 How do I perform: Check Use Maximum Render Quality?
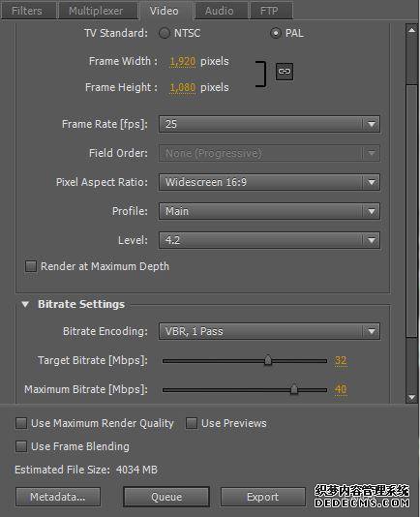(x=21, y=423)
